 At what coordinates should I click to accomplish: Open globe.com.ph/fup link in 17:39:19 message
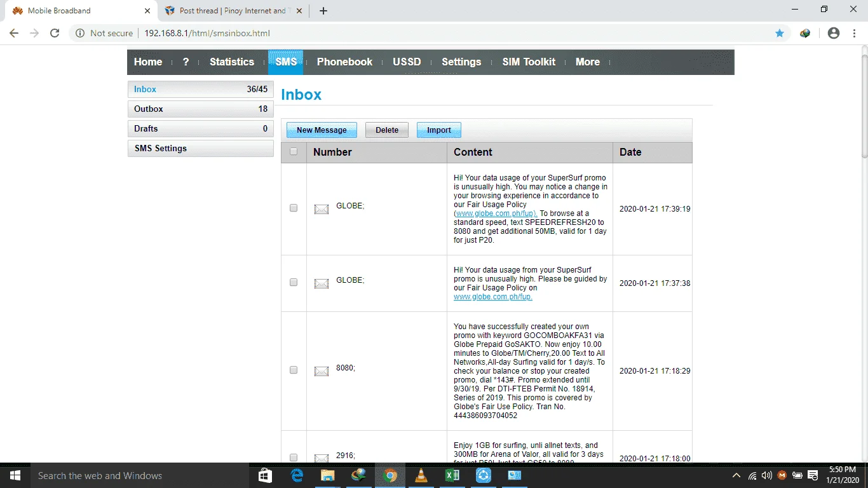click(x=496, y=213)
